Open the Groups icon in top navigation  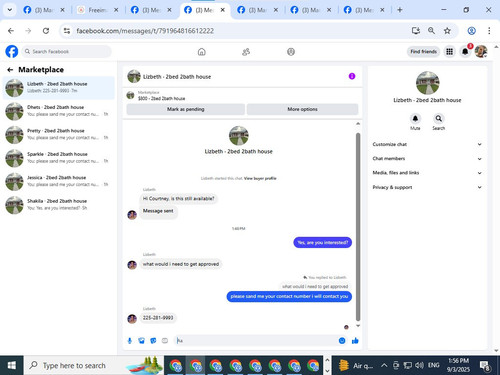[x=291, y=52]
